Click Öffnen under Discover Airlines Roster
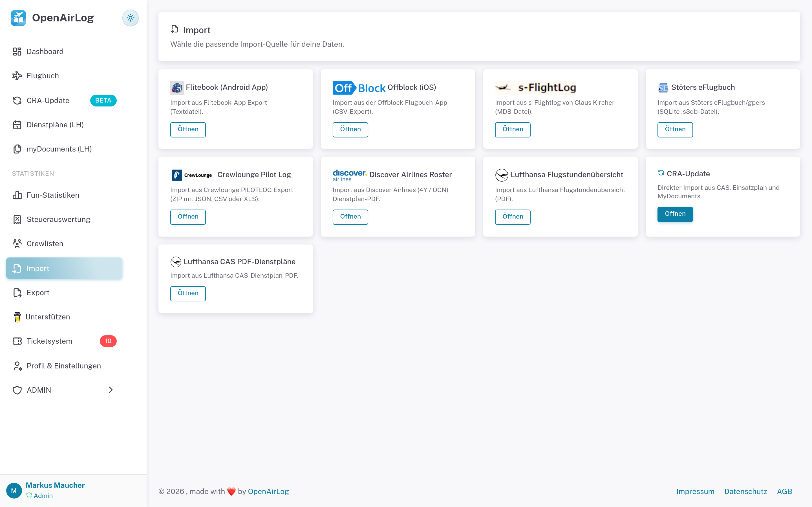 click(x=350, y=217)
